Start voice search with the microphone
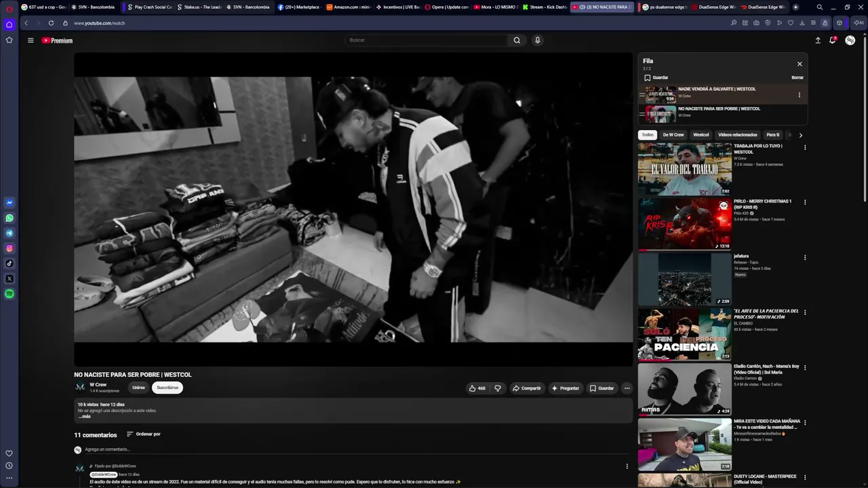This screenshot has height=488, width=868. tap(538, 40)
